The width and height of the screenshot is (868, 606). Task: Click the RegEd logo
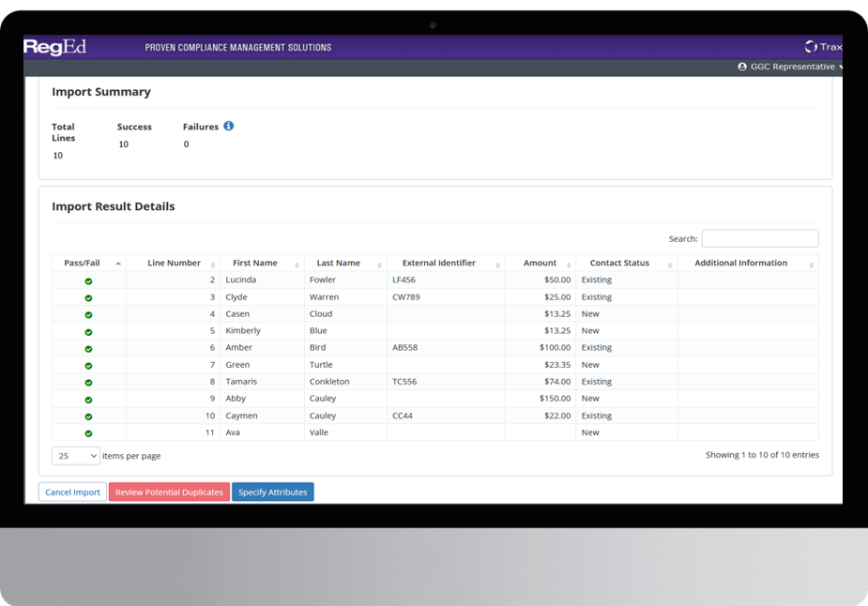tap(54, 47)
